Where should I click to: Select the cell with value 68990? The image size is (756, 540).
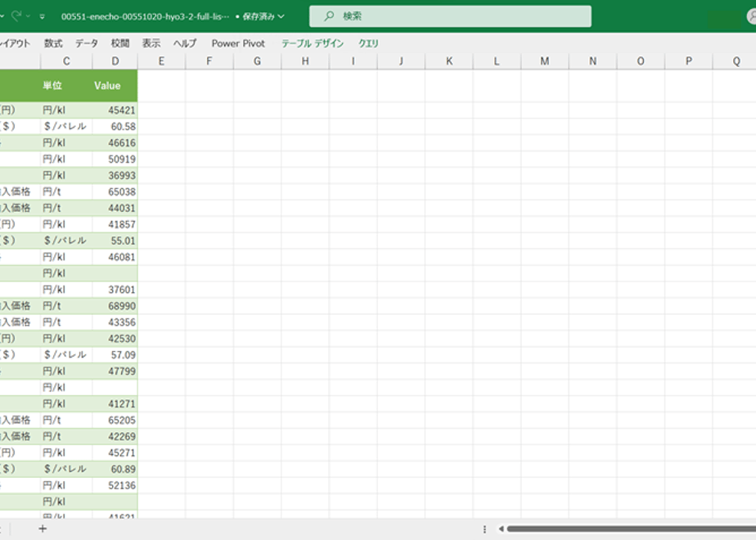pos(115,306)
